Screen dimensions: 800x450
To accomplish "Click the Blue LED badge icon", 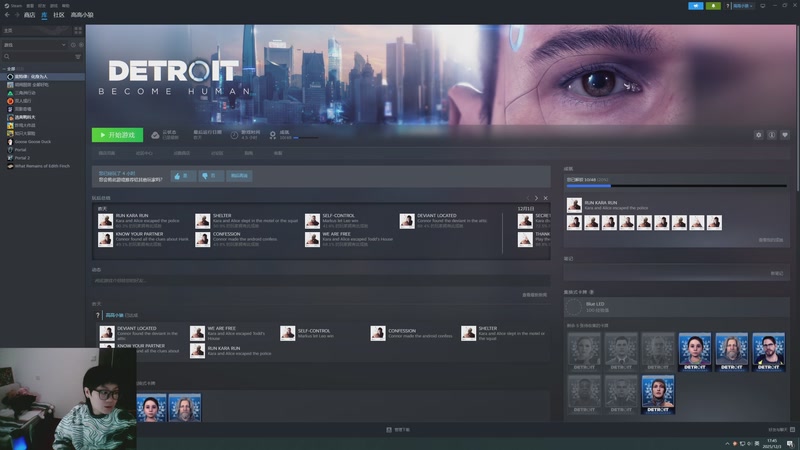I will click(573, 307).
